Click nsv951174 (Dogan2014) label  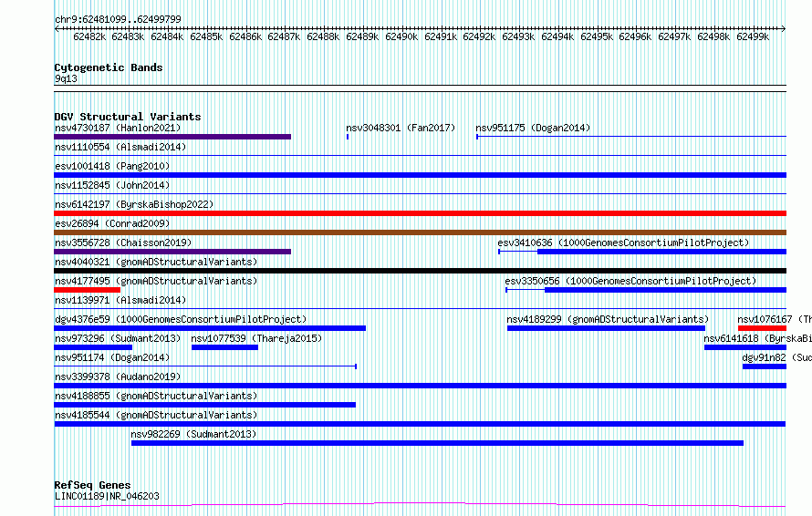tap(112, 357)
